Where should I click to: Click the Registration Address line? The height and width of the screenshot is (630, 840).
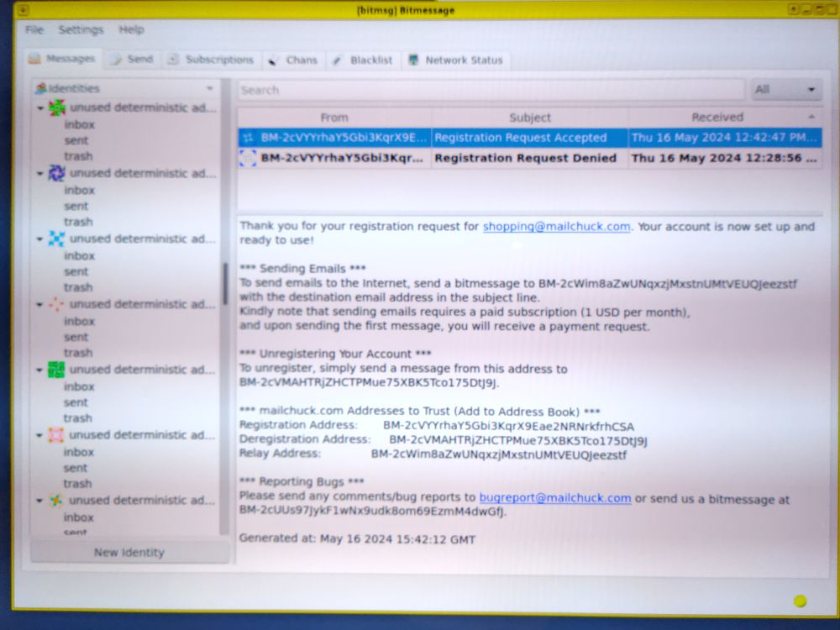tap(437, 426)
